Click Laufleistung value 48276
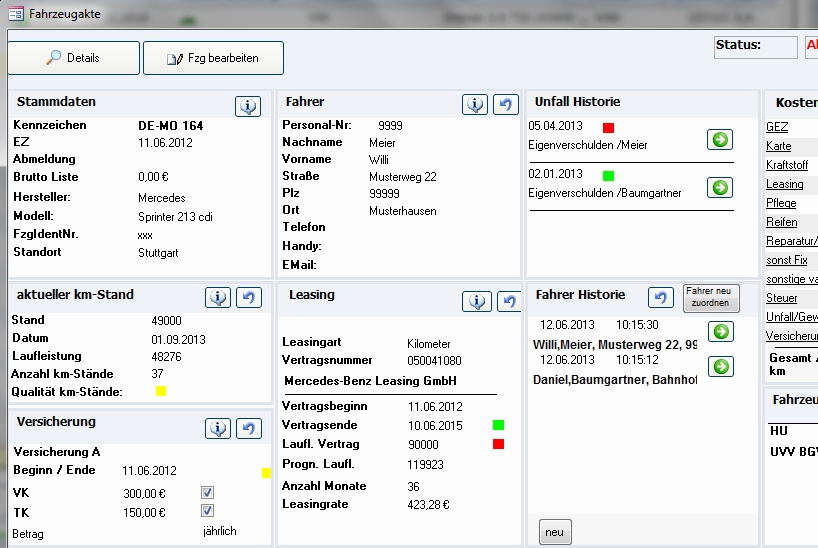 166,356
